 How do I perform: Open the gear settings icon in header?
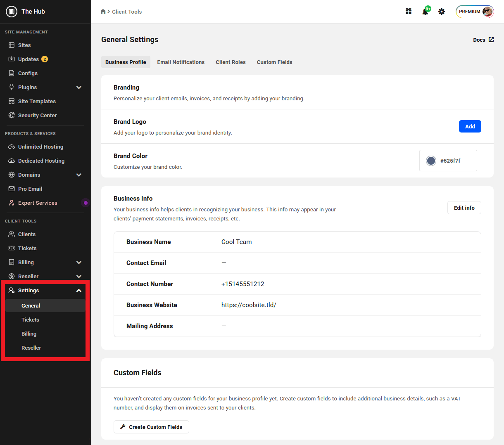click(442, 12)
